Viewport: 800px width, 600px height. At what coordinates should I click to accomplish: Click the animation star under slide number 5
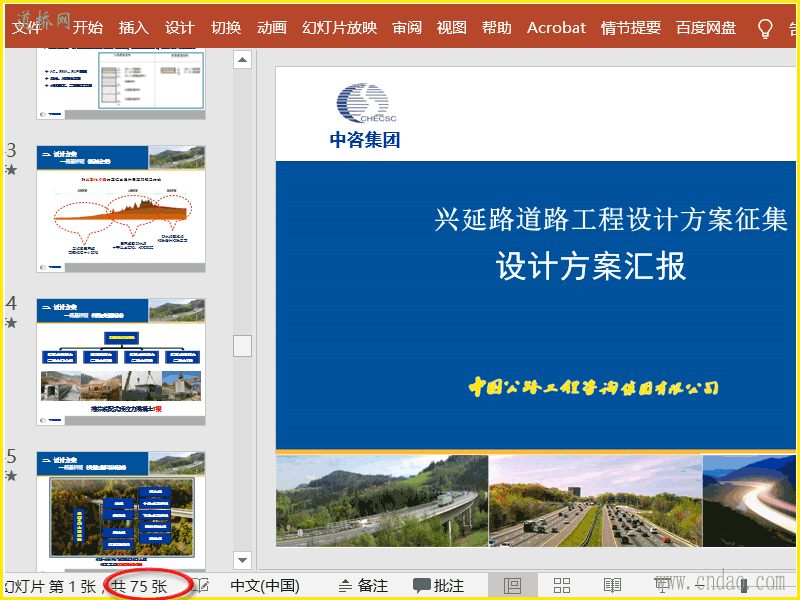[11, 476]
